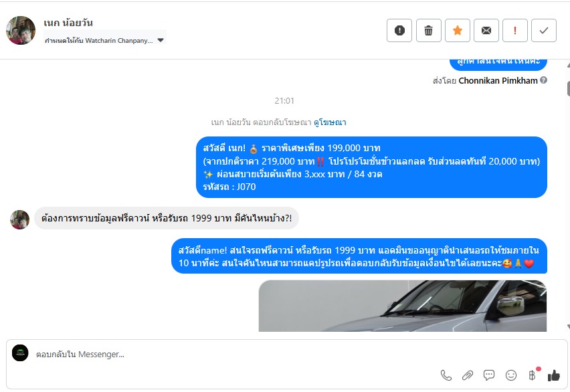Open the ดูโฆษณา ad link
Viewport: 570px width, 392px height.
(330, 122)
